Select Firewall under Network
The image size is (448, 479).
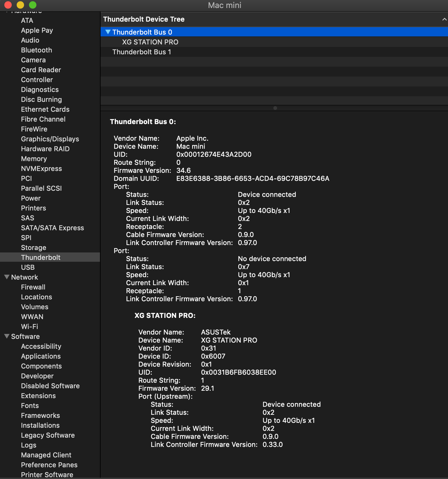33,287
